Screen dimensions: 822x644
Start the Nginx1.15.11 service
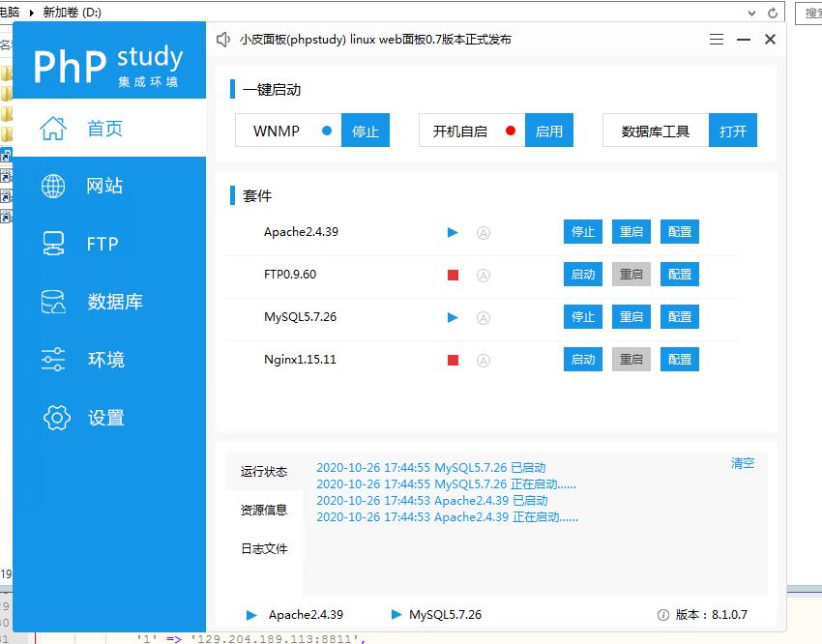[583, 360]
